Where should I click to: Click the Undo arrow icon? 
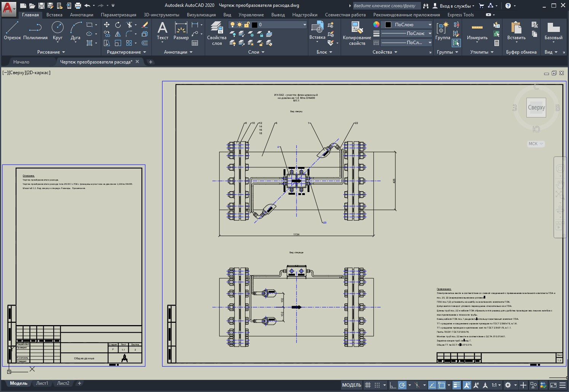[87, 5]
